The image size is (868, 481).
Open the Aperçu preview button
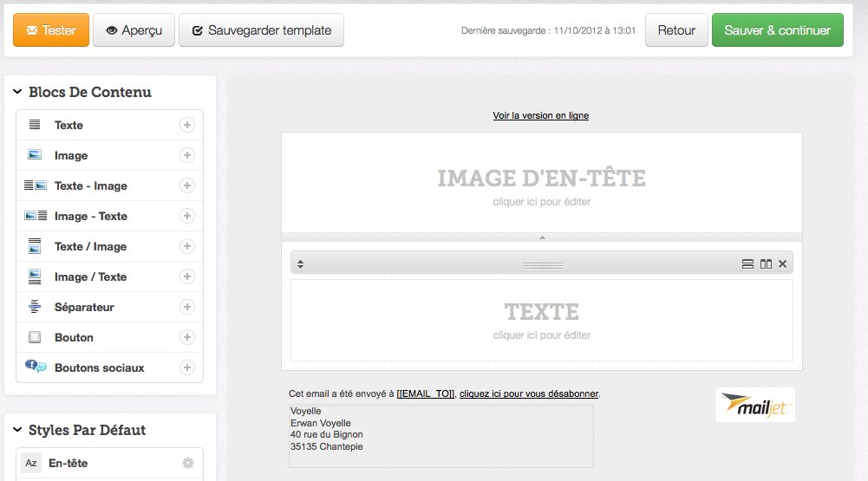pos(134,30)
